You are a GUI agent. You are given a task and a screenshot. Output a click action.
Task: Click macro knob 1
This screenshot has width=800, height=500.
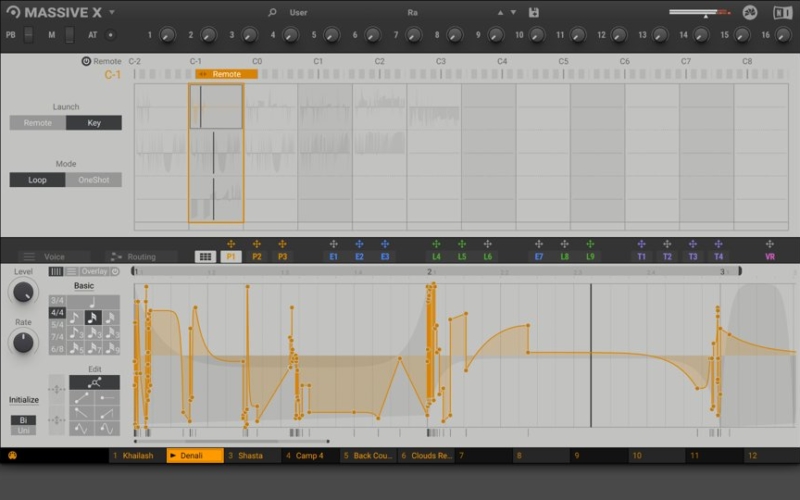[167, 35]
